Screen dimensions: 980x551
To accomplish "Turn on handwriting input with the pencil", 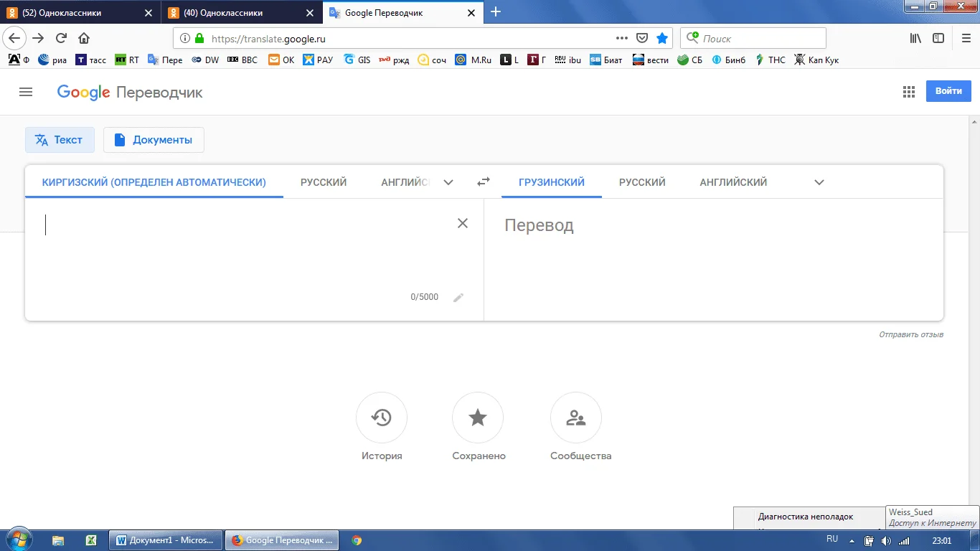I will point(458,297).
